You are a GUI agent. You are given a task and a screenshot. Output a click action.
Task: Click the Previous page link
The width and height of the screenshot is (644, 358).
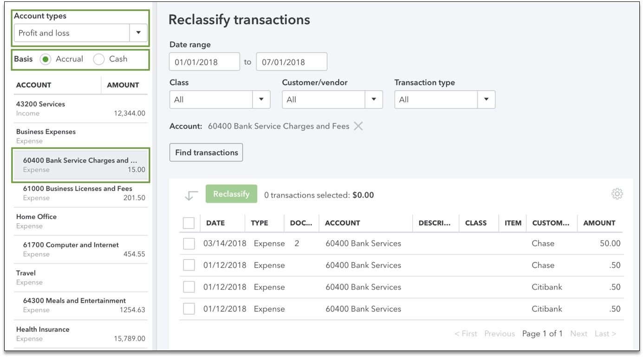[500, 334]
